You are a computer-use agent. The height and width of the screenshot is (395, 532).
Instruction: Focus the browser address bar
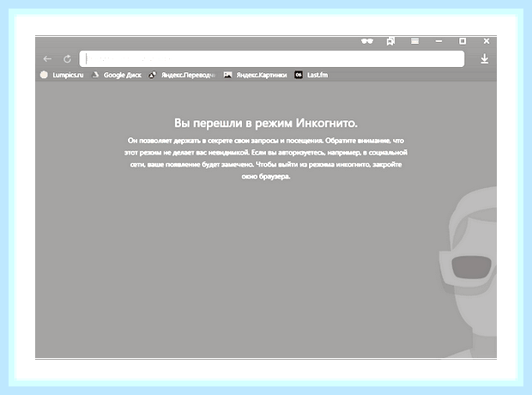point(272,58)
